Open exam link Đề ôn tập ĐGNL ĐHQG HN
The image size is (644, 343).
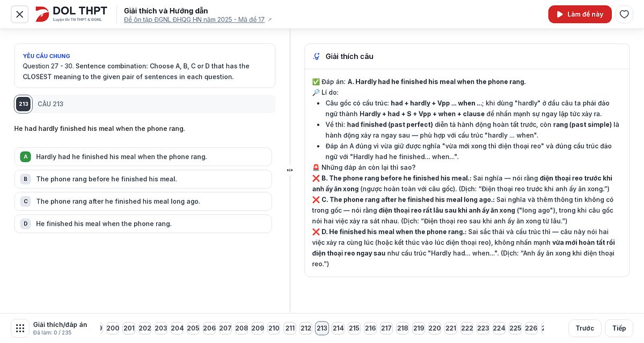(x=194, y=20)
